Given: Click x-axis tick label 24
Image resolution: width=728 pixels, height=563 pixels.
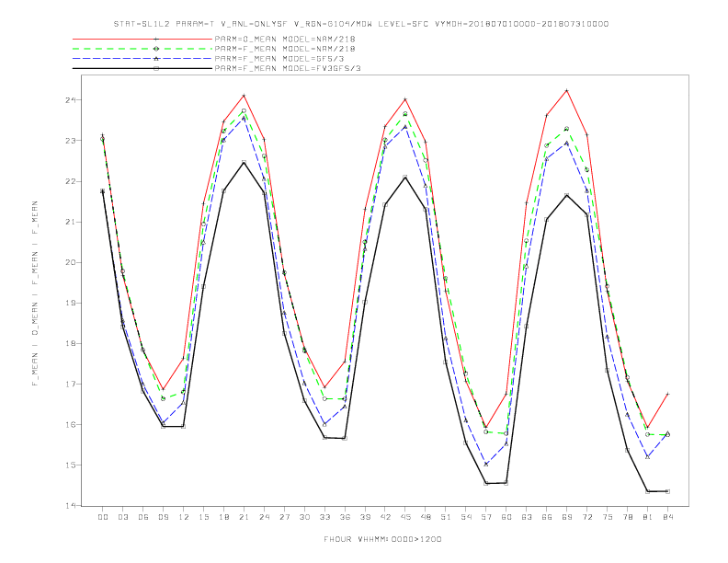Looking at the screenshot, I should coord(264,517).
